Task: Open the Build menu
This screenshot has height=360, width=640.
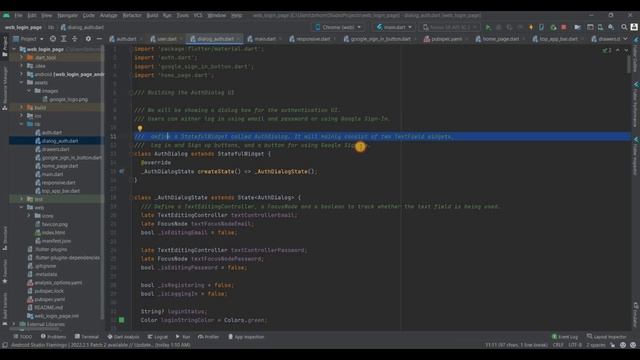Action: (x=152, y=16)
